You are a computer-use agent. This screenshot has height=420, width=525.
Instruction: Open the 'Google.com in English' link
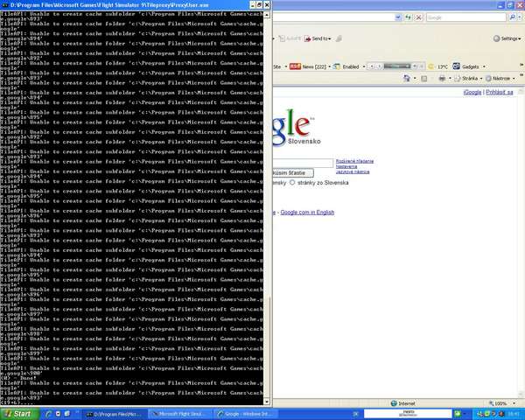[307, 212]
